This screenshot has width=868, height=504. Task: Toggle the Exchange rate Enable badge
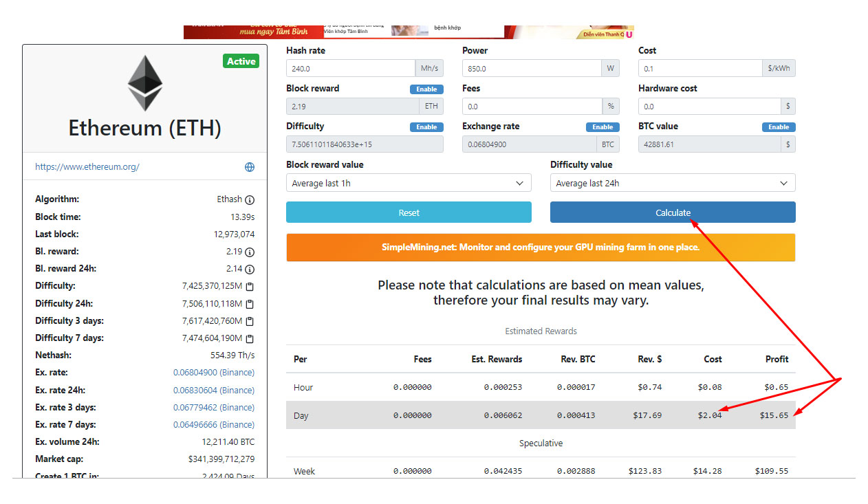coord(603,127)
